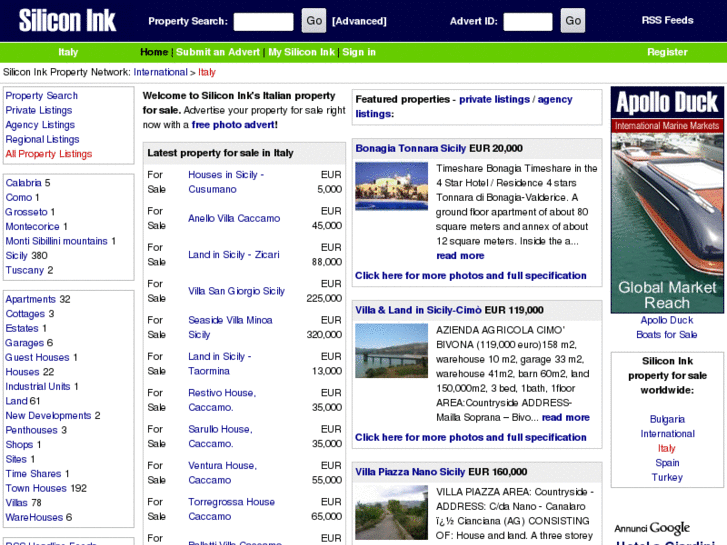Click read more under Bonagia Tonnara description
This screenshot has height=545, width=727.
pyautogui.click(x=460, y=256)
